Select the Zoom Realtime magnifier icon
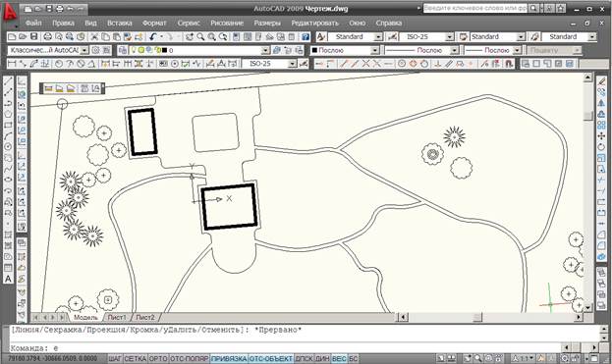Screen dimensions: 612x364 200,36
